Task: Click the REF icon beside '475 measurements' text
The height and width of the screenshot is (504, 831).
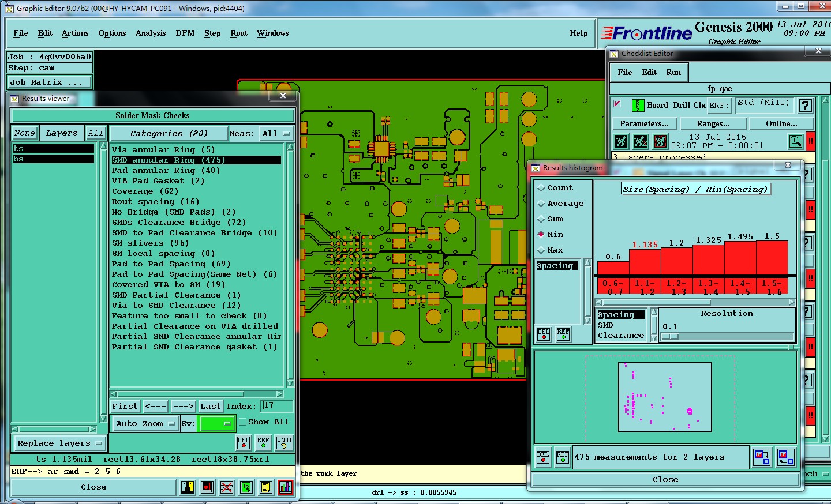Action: click(x=563, y=457)
